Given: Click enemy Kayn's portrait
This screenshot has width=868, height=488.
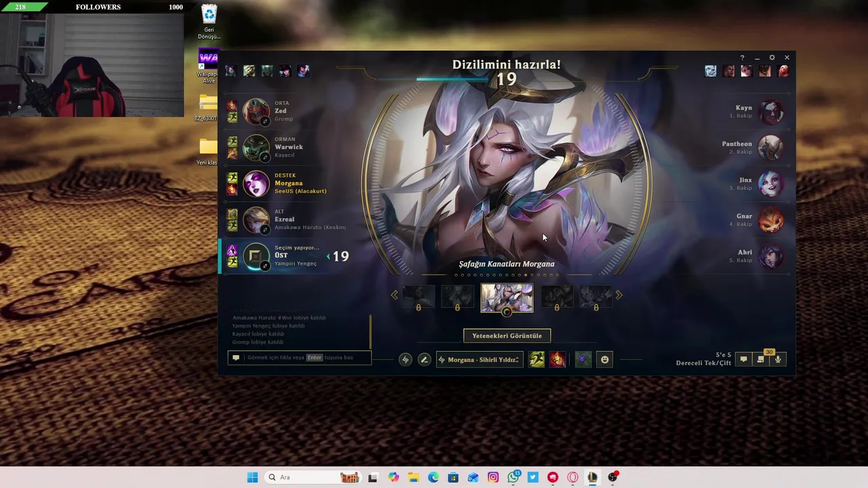Looking at the screenshot, I should [x=771, y=111].
